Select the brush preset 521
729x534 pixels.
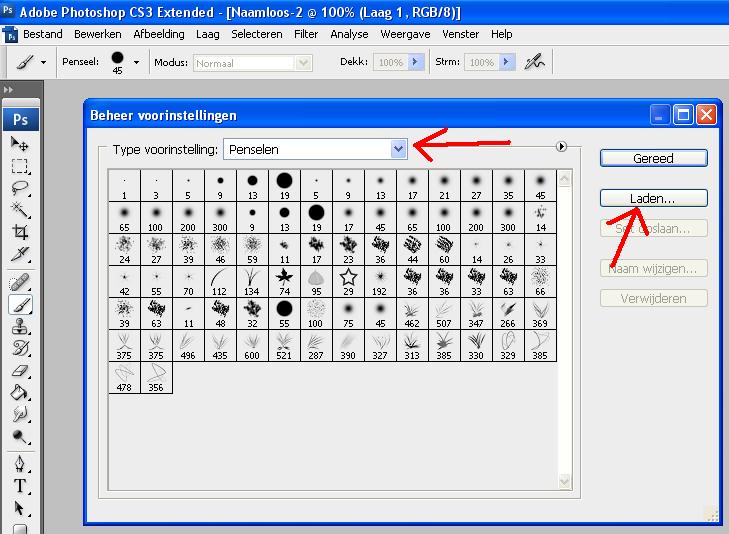click(x=285, y=346)
